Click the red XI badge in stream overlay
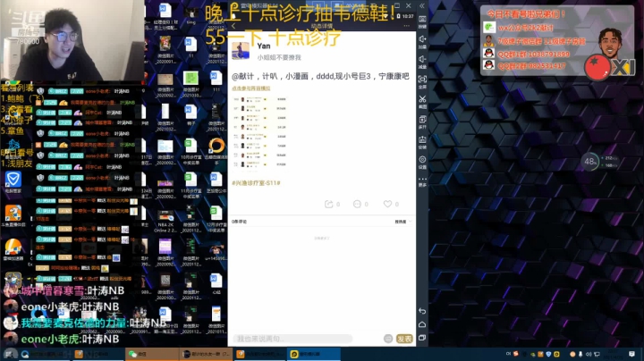 [610, 67]
